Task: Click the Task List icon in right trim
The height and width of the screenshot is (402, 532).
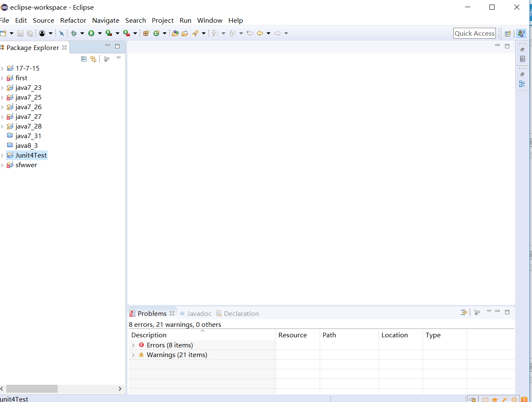Action: (x=522, y=59)
